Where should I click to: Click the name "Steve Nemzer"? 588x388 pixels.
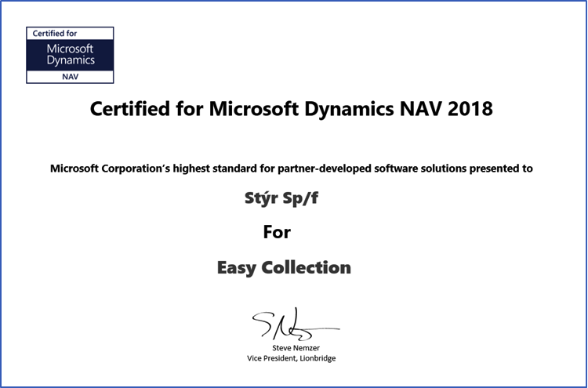[x=296, y=348]
